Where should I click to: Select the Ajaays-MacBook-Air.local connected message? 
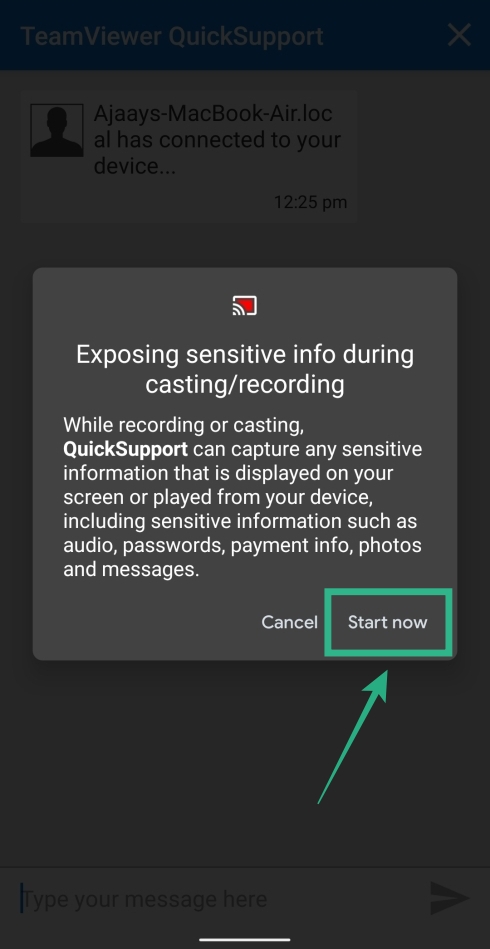pos(188,157)
